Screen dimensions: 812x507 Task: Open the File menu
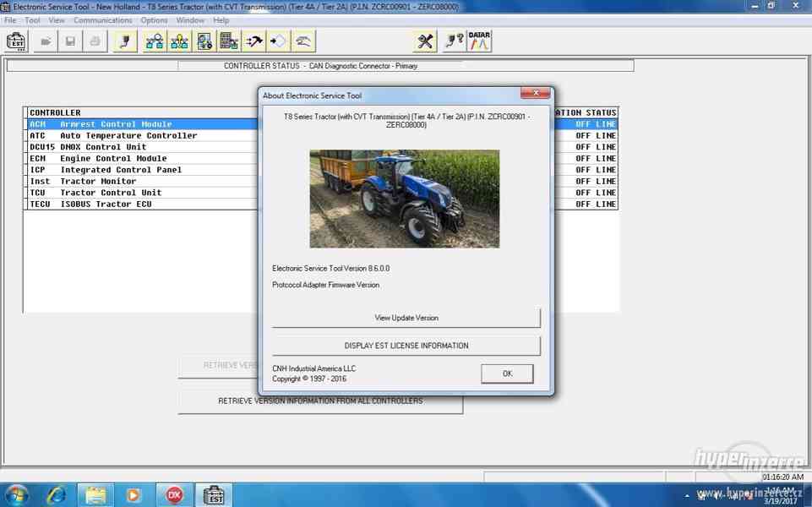10,20
